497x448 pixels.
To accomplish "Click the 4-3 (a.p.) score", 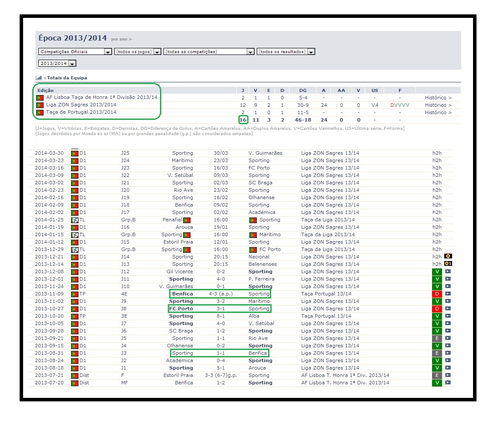I will click(221, 294).
